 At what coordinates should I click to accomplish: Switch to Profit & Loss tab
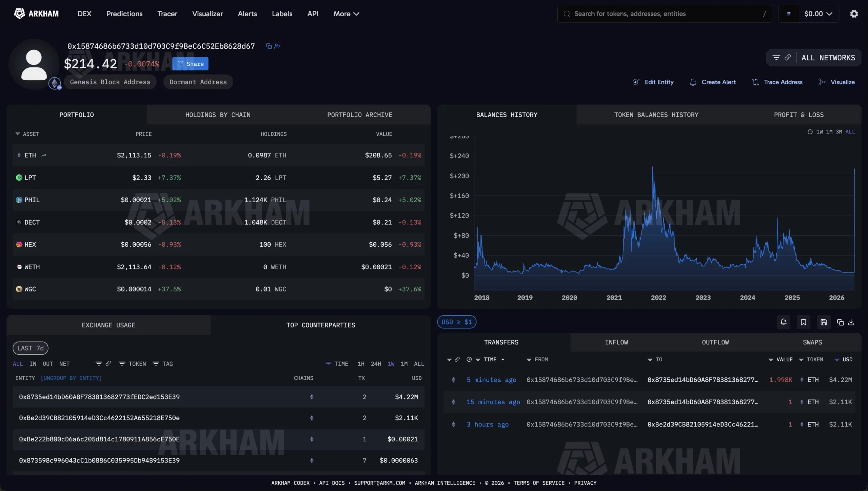pos(798,115)
